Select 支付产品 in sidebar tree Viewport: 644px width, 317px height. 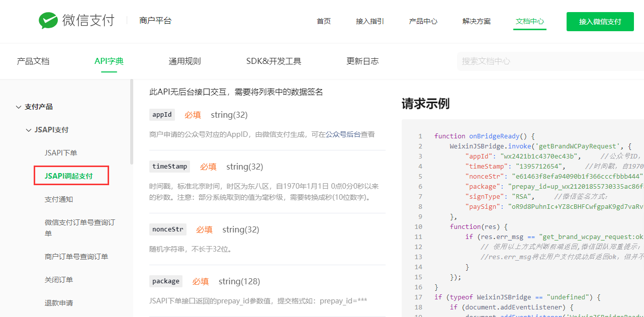(x=39, y=107)
